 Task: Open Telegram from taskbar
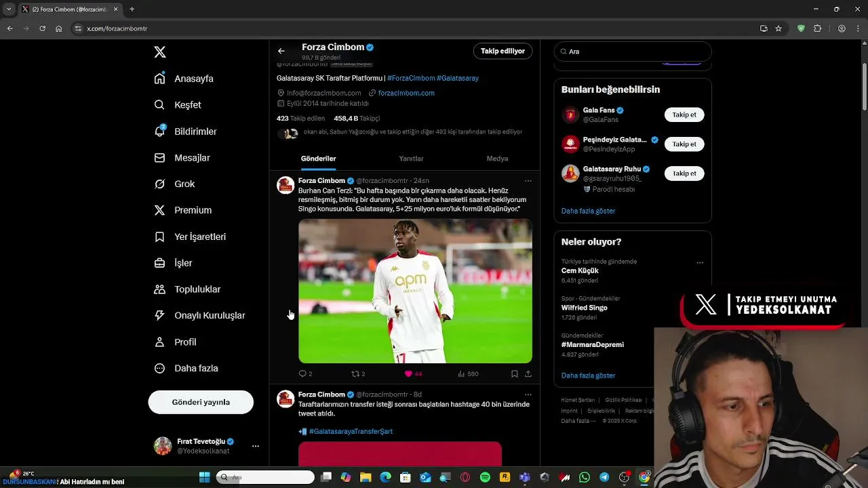pyautogui.click(x=604, y=477)
